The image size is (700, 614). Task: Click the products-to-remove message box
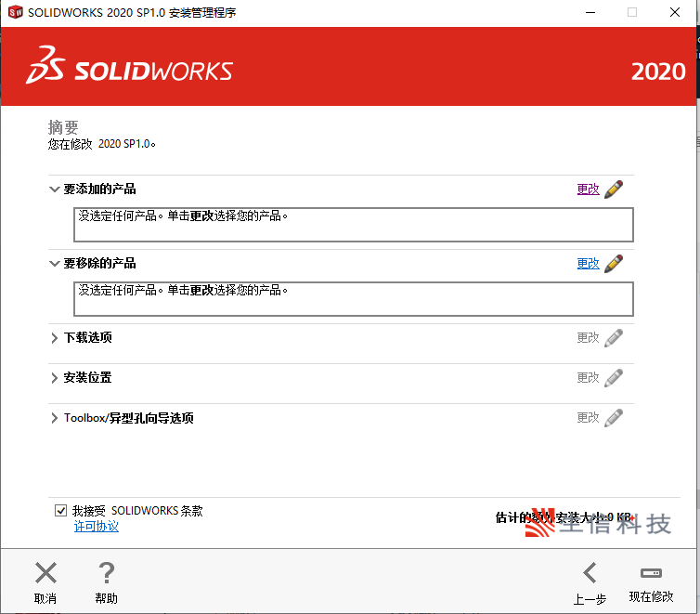pos(354,299)
